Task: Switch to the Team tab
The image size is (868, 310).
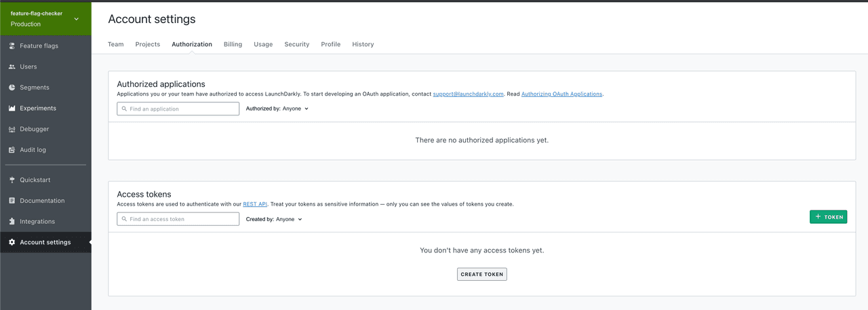Action: (x=116, y=44)
